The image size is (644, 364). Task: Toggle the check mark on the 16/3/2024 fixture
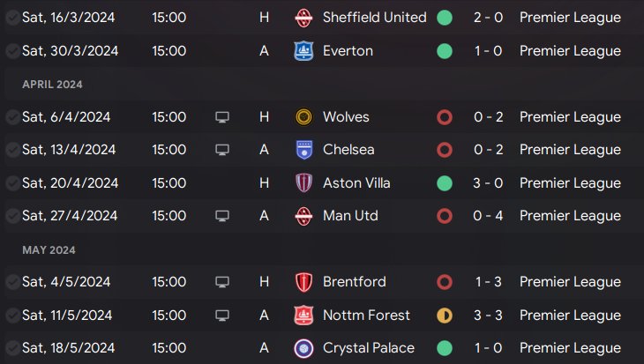click(x=12, y=18)
